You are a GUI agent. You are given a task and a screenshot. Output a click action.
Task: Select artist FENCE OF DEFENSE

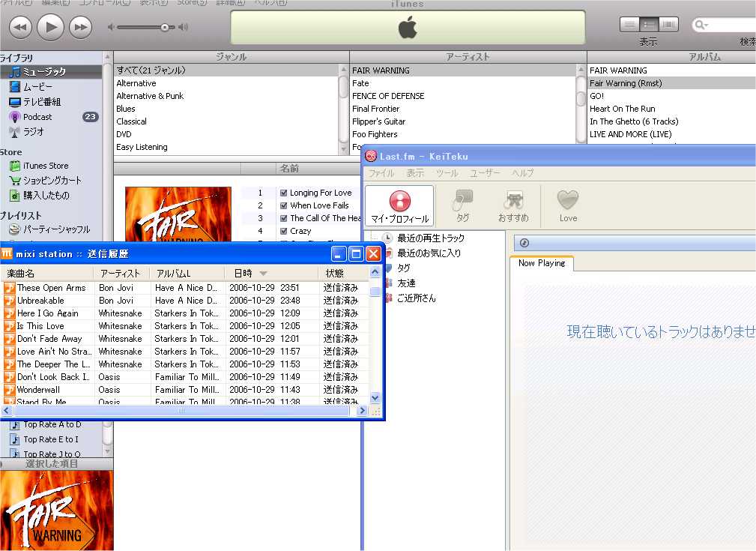pos(463,96)
